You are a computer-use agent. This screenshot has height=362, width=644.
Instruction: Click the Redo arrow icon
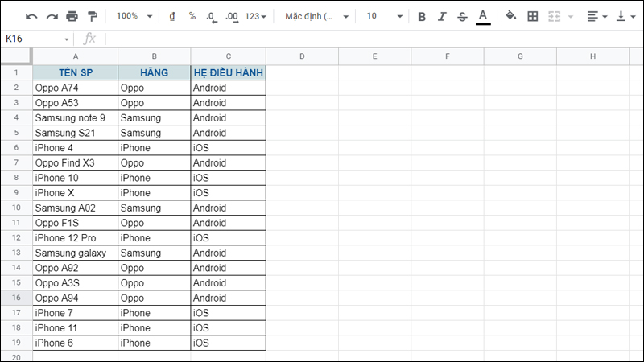(x=52, y=16)
